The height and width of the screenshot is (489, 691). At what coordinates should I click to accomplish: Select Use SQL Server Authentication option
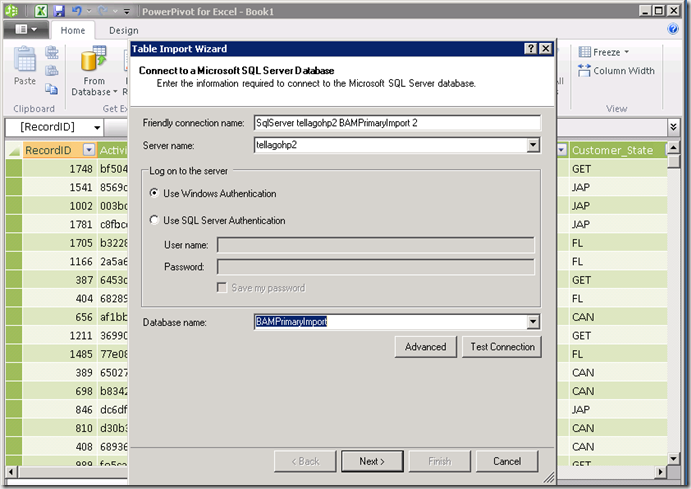coord(154,220)
